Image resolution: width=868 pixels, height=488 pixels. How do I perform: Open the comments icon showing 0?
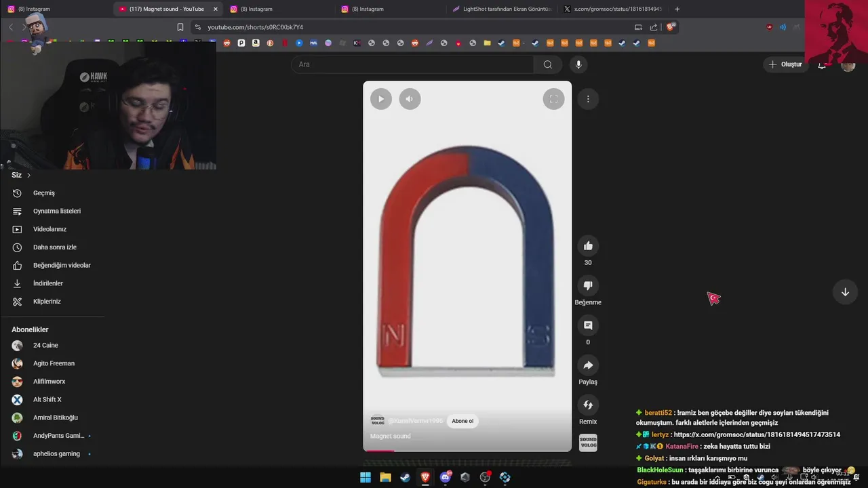[x=588, y=326]
